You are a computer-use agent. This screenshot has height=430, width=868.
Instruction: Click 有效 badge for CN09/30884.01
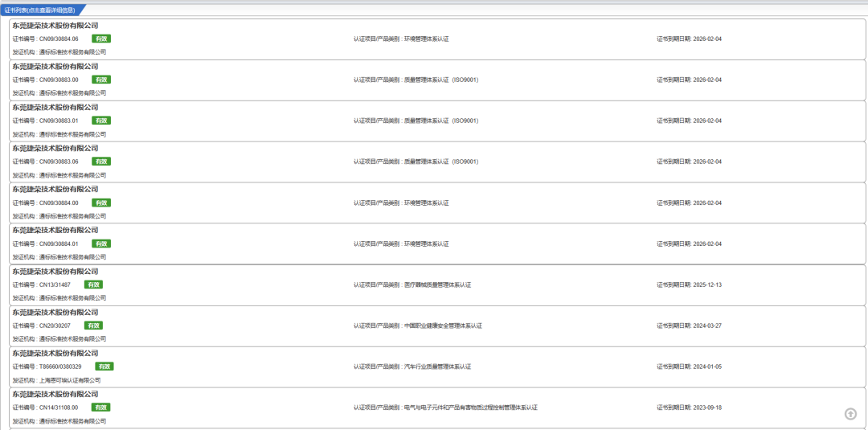(101, 244)
